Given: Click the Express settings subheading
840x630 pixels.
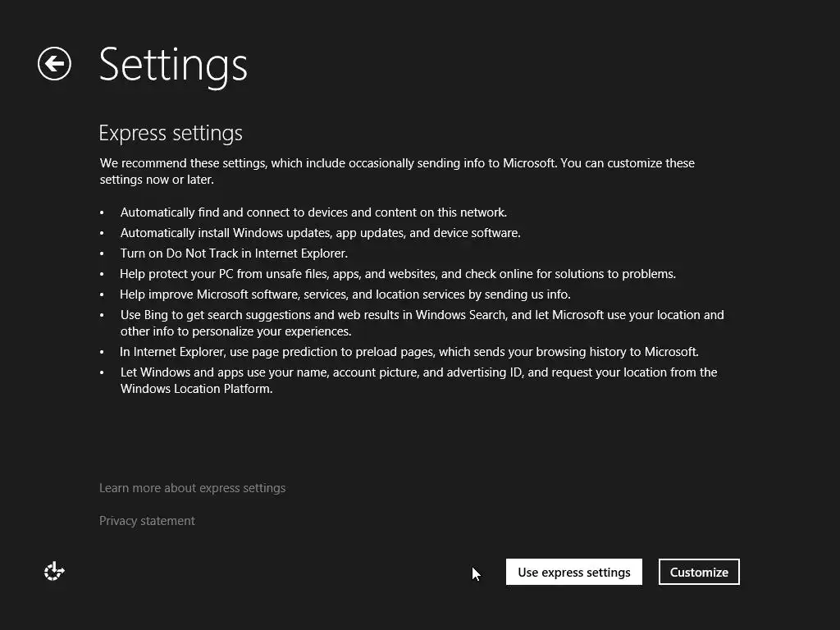Looking at the screenshot, I should pyautogui.click(x=171, y=134).
